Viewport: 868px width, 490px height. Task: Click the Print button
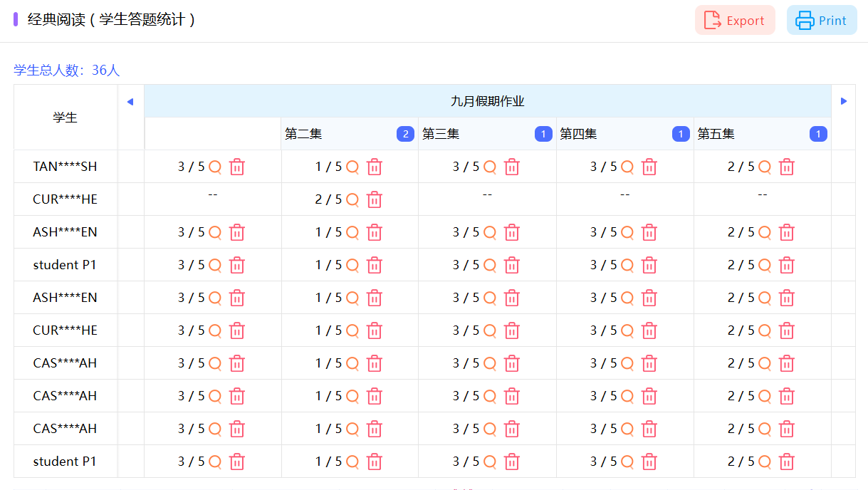[822, 21]
